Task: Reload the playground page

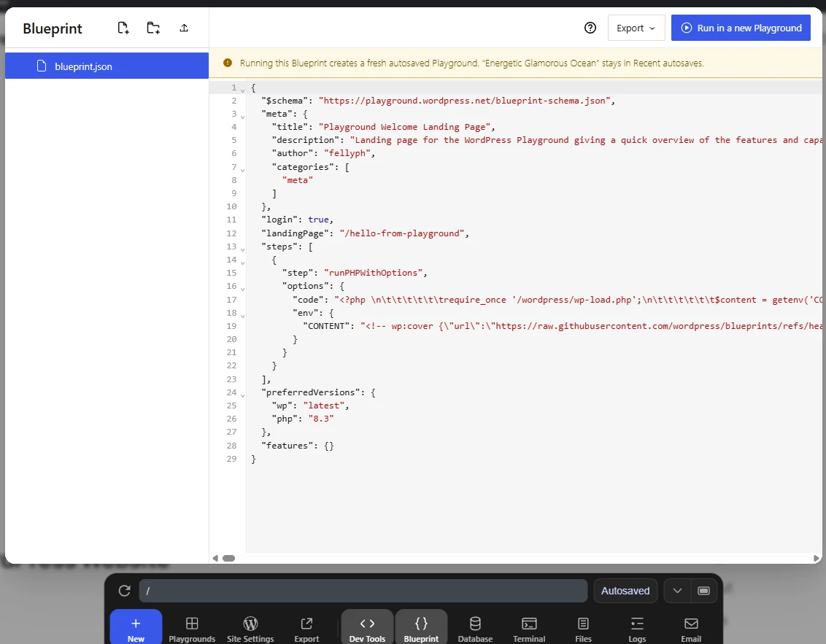Action: click(x=124, y=591)
